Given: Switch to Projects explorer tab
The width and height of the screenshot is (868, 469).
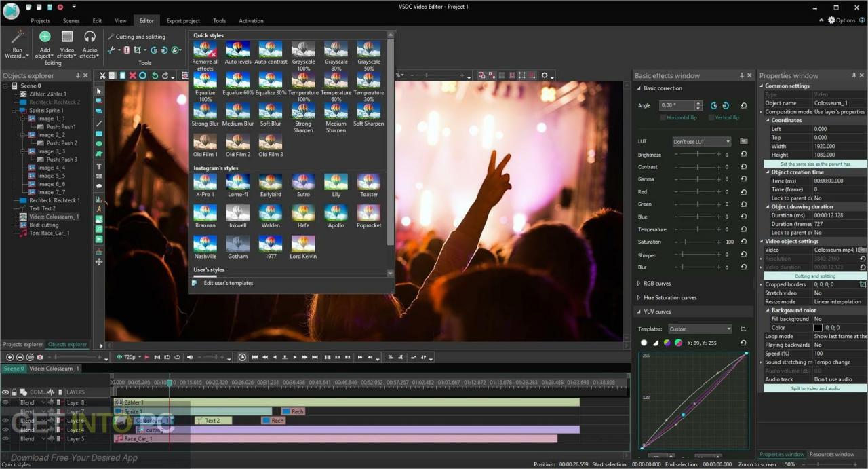Looking at the screenshot, I should (22, 344).
